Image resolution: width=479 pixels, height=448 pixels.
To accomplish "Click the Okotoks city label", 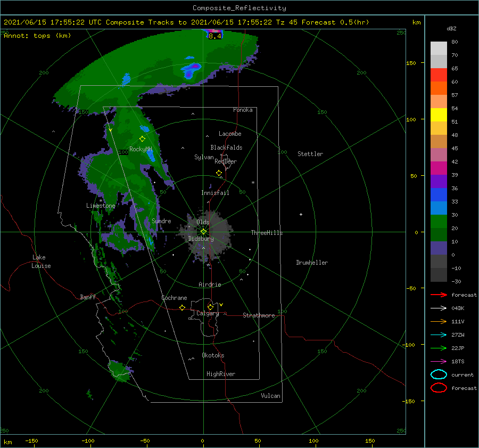I will (x=213, y=355).
